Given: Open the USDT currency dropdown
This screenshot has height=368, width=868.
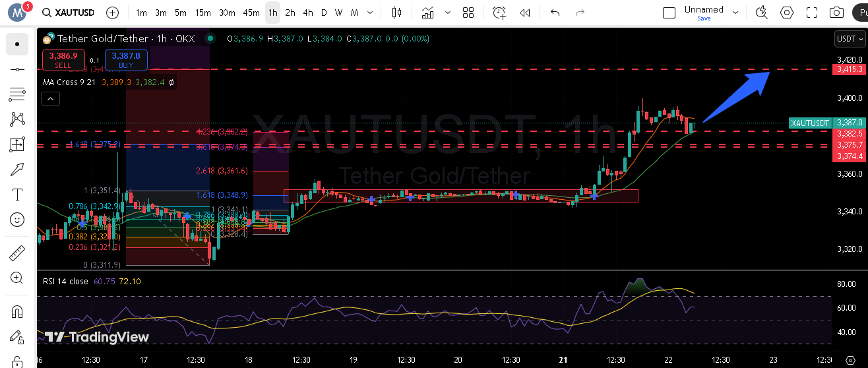Looking at the screenshot, I should (x=850, y=39).
